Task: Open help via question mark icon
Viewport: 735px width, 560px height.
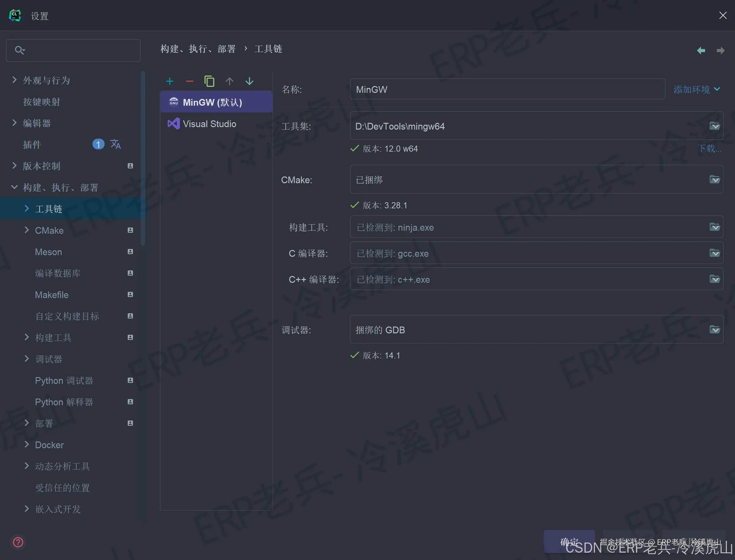Action: click(x=18, y=542)
